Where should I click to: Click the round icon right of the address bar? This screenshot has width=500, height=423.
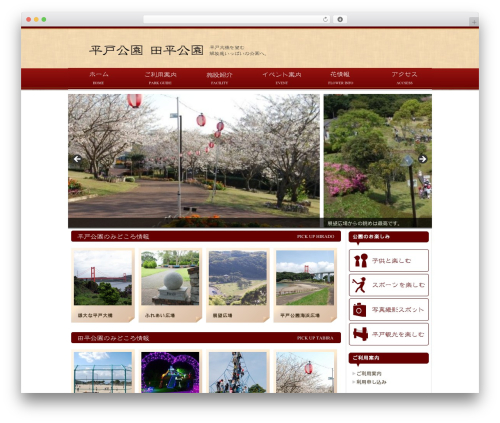coord(340,19)
